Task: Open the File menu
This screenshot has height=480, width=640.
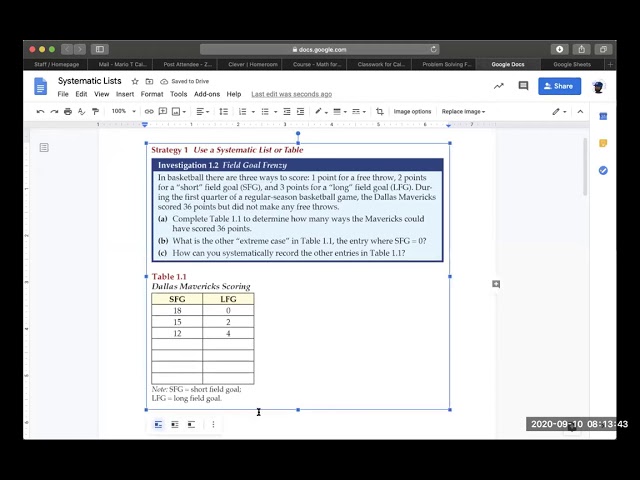Action: (x=63, y=94)
